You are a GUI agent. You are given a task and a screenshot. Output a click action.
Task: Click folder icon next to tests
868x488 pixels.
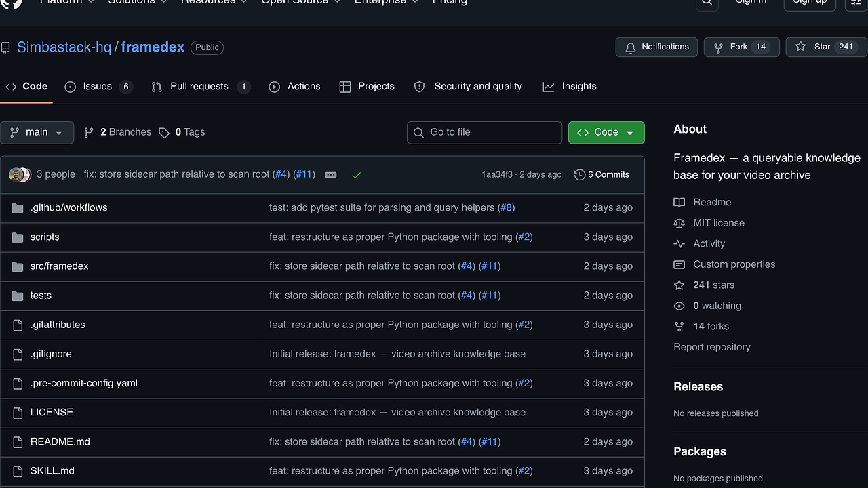click(x=18, y=296)
